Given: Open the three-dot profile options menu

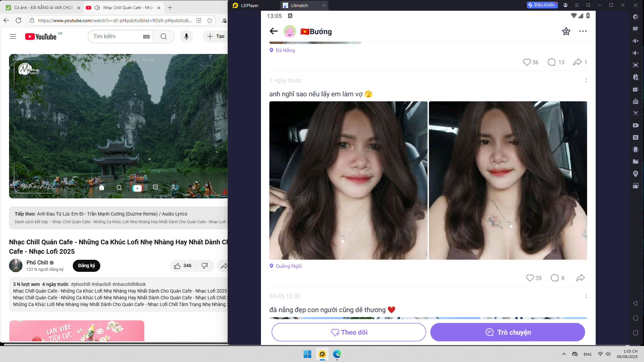Looking at the screenshot, I should [x=583, y=31].
